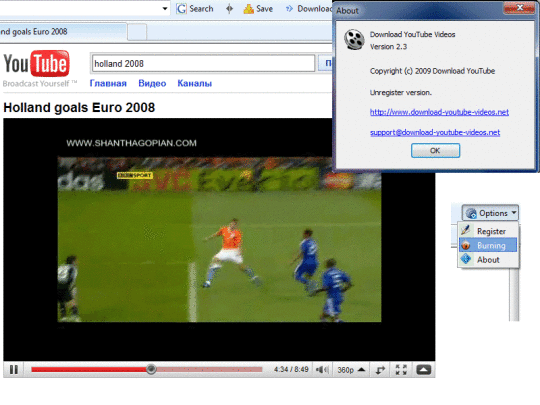
Task: Click the Google Search toolbar button
Action: click(195, 9)
